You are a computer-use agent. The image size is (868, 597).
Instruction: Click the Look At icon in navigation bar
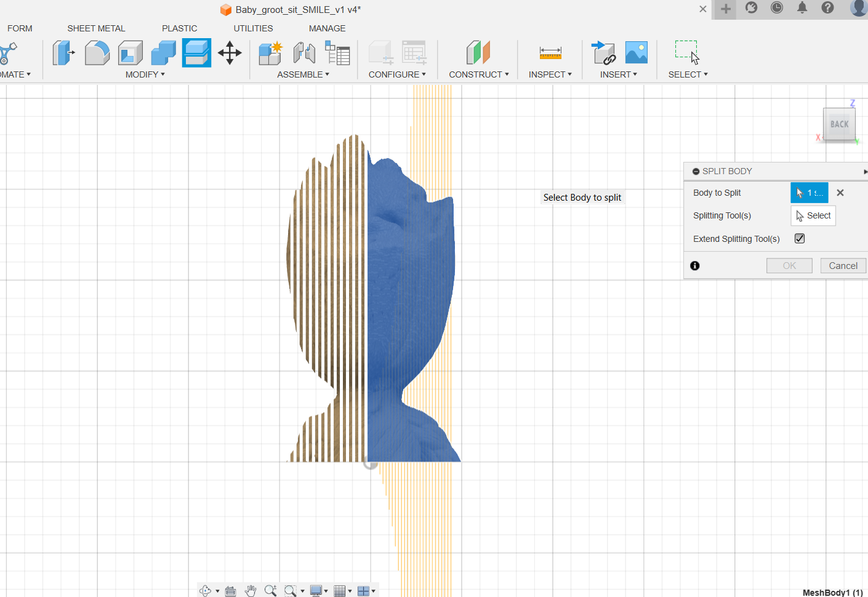click(230, 591)
